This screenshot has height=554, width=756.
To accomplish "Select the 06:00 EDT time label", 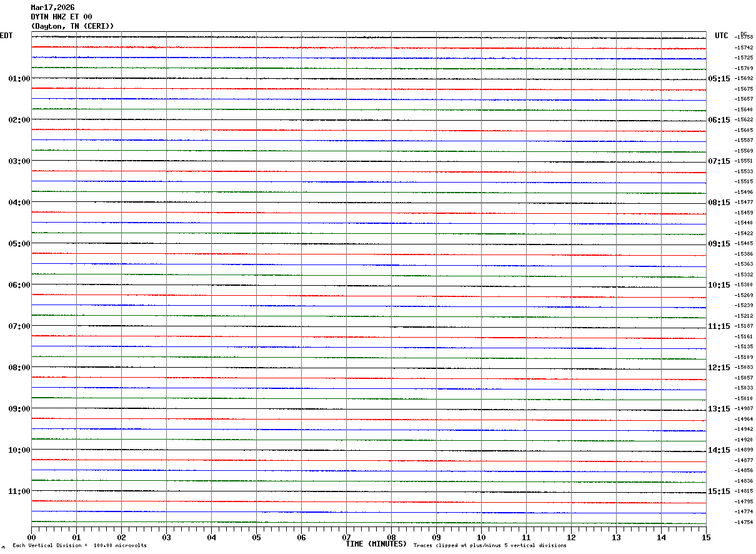I will pos(19,285).
